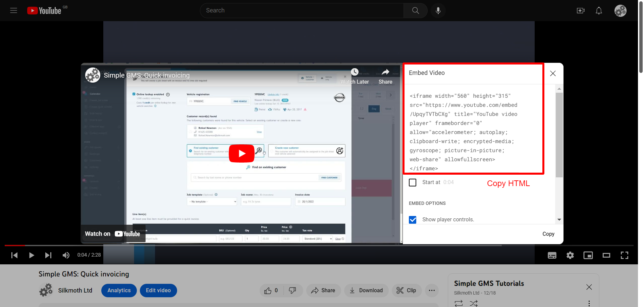Uncheck Show player controls option

(x=413, y=220)
